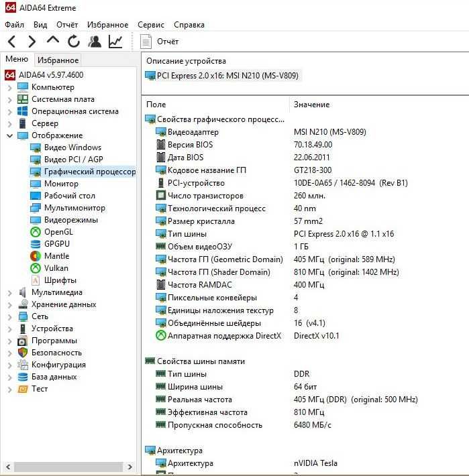Click the База данных icon
Screen dimensions: 469x476
point(23,377)
